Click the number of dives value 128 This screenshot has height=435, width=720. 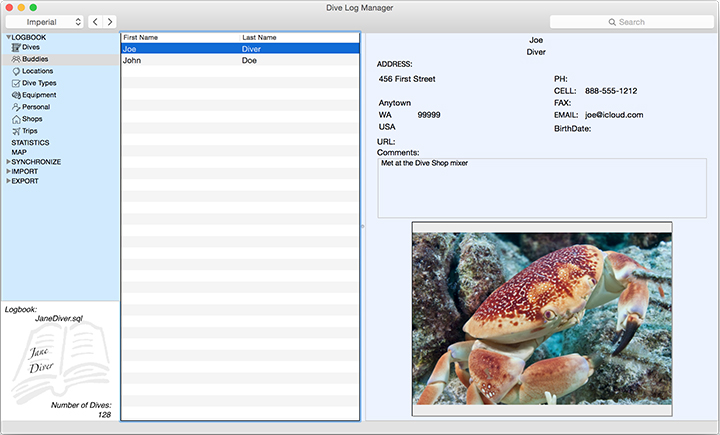(104, 415)
